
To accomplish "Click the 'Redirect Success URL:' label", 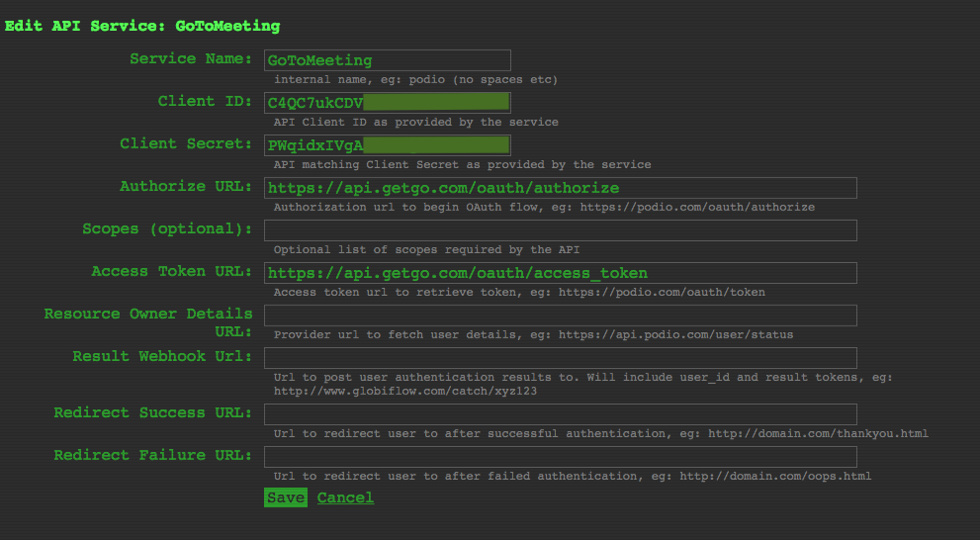I will coord(153,412).
